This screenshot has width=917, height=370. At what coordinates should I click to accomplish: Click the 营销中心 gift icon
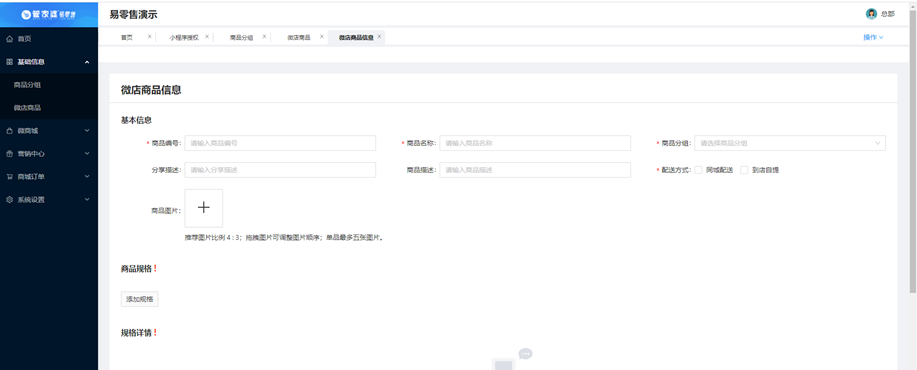(x=9, y=154)
